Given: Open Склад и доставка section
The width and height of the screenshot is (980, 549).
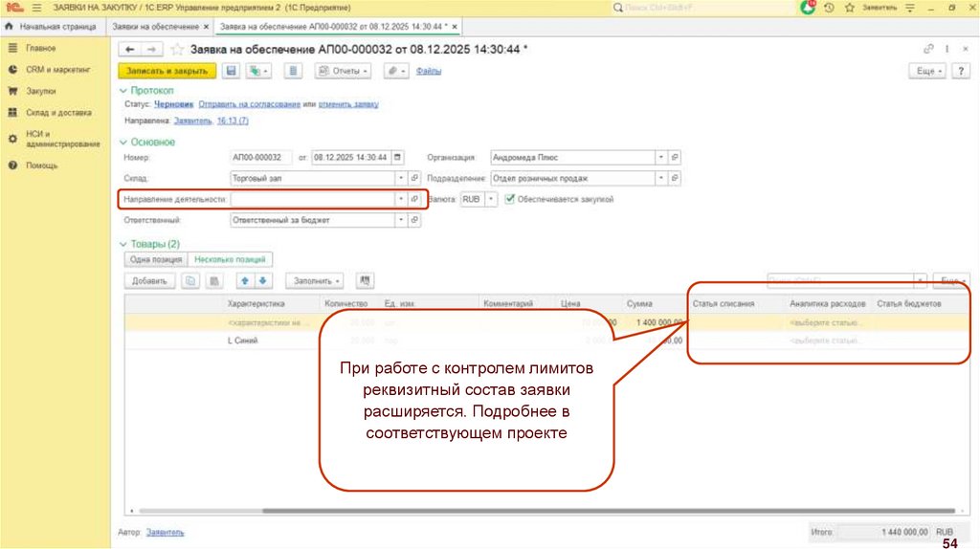Looking at the screenshot, I should click(58, 113).
